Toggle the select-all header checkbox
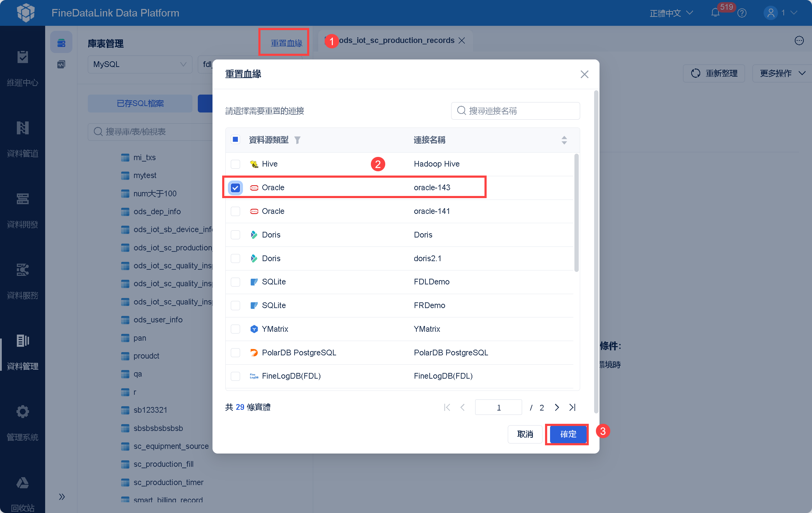812x513 pixels. [x=235, y=140]
